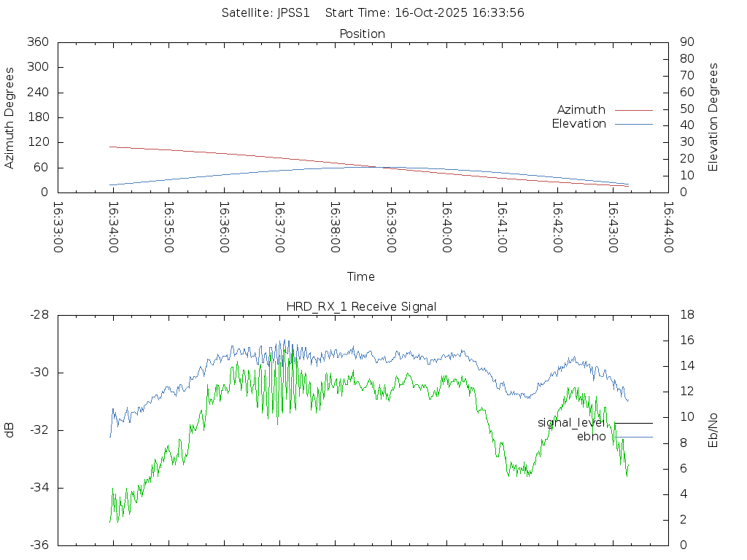Viewport: 747px width, 560px height.
Task: Click the 16:33:00 time axis tick label
Action: [x=58, y=227]
